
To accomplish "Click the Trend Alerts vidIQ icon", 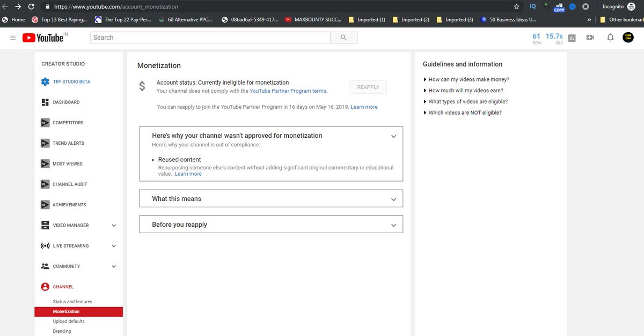I will [45, 143].
